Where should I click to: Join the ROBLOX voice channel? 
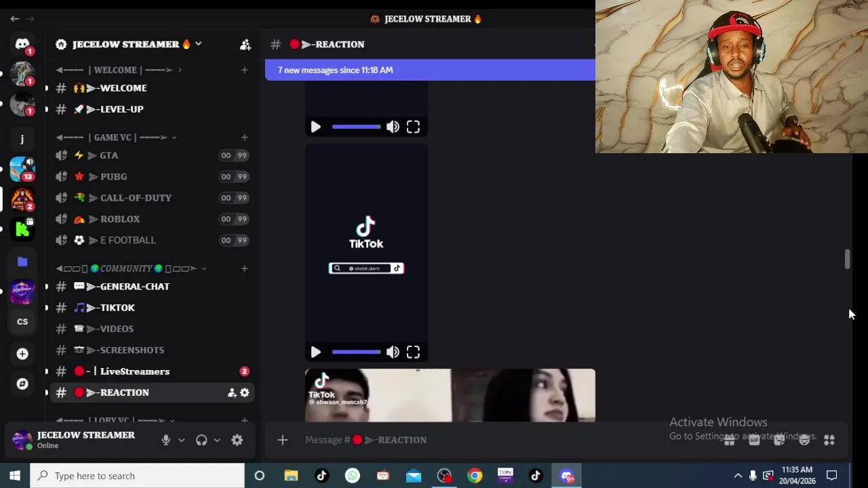pyautogui.click(x=152, y=219)
